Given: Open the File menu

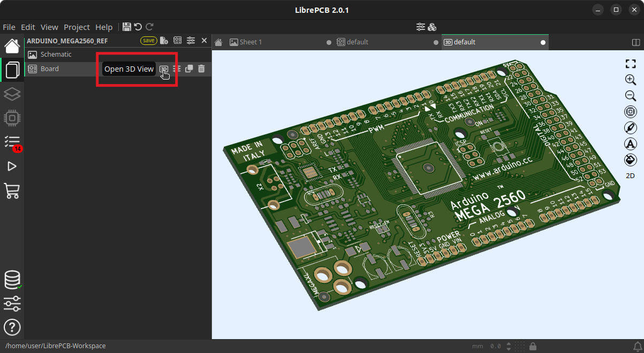Looking at the screenshot, I should [9, 27].
